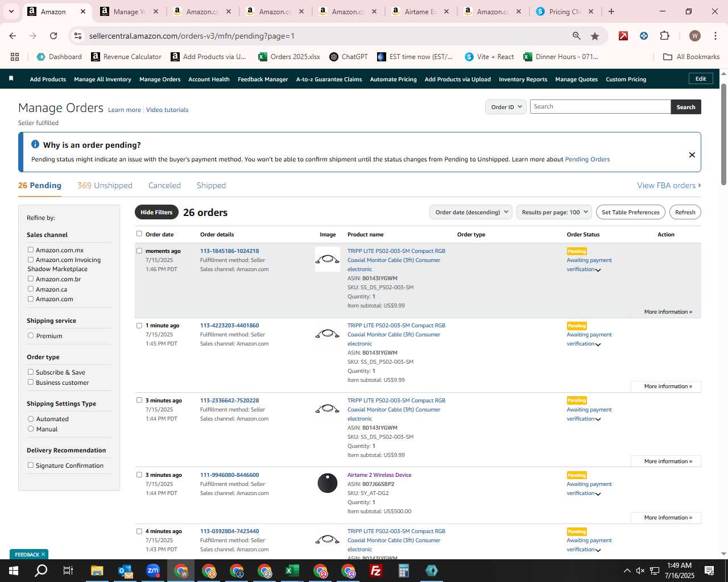Screen dimensions: 728x582
Task: Click the browser back arrow
Action: [13, 36]
